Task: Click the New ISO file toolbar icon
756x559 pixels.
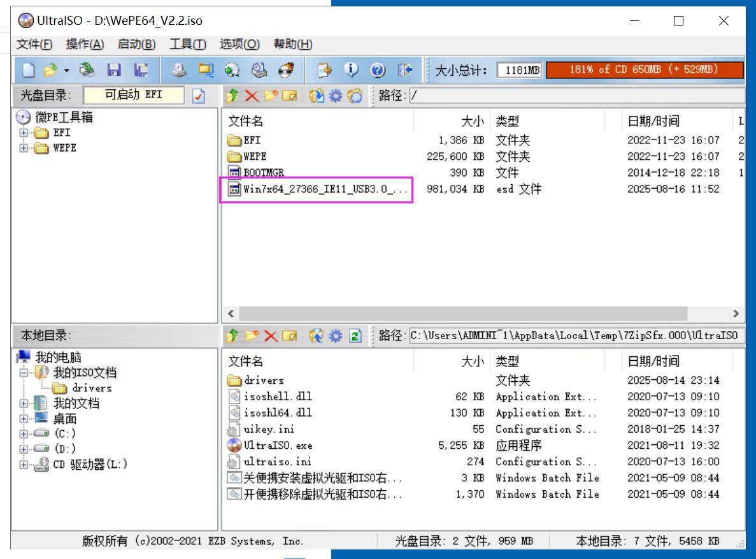Action: [x=29, y=71]
